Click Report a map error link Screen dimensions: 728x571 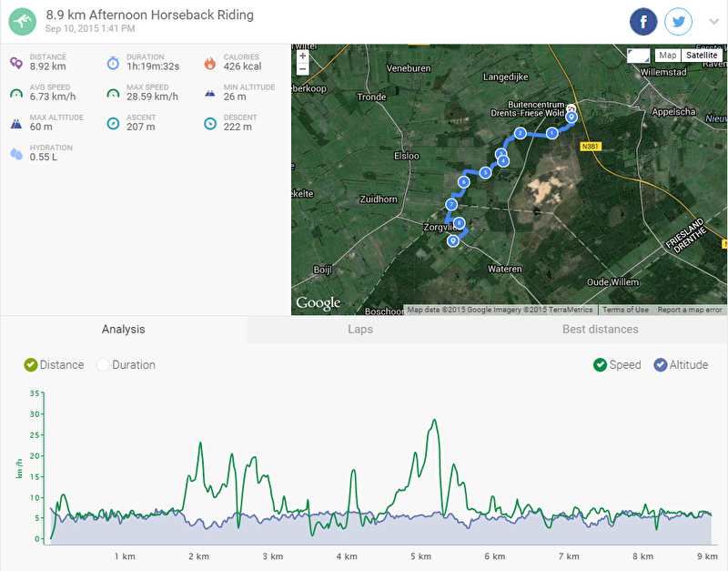point(690,310)
